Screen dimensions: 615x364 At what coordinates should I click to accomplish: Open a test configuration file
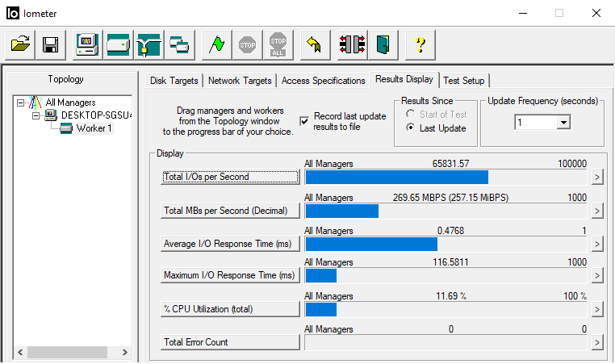(x=20, y=44)
